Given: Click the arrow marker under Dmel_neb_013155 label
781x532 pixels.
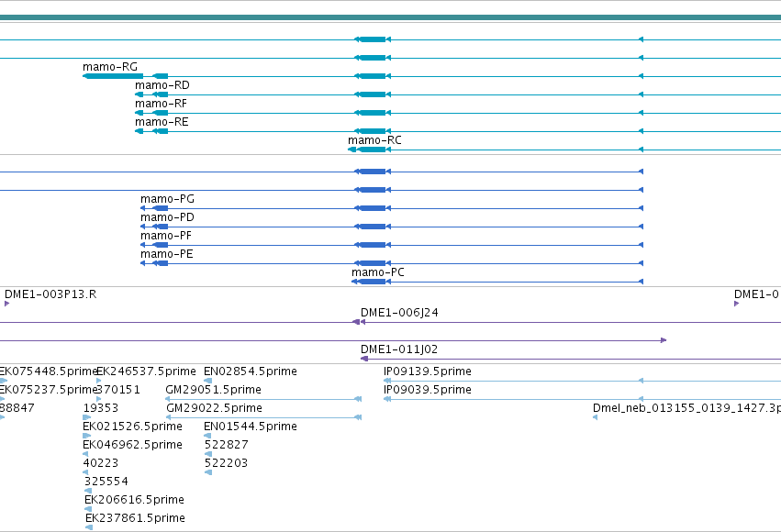Looking at the screenshot, I should click(596, 417).
